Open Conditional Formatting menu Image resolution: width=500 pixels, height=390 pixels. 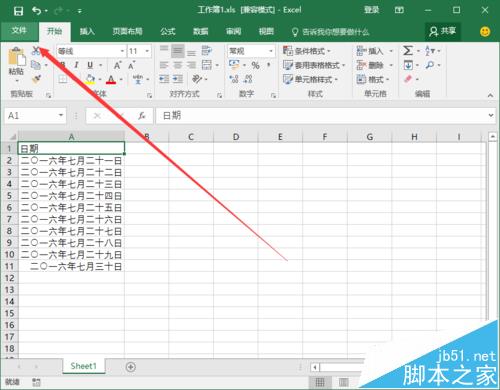307,51
